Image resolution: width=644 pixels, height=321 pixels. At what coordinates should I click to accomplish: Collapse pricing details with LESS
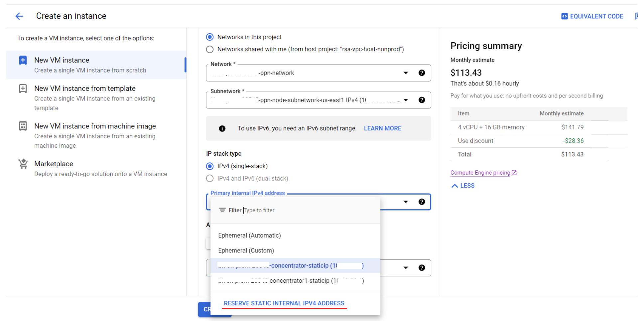click(x=463, y=186)
